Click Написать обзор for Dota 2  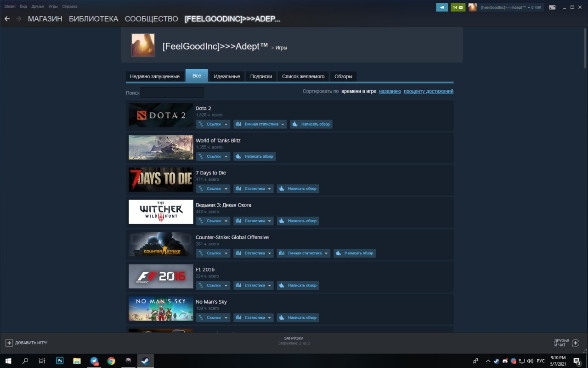tap(311, 124)
